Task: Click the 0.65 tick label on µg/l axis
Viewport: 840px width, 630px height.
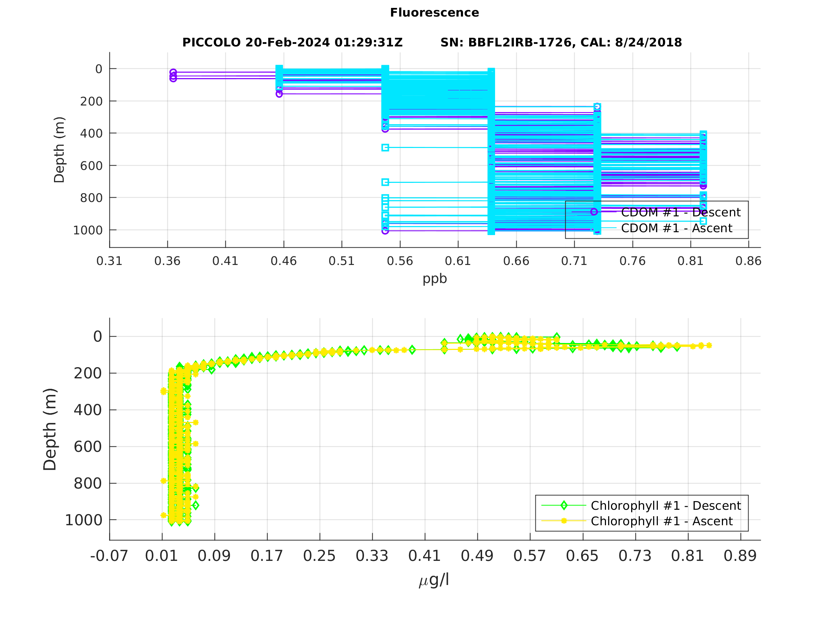Action: 583,555
